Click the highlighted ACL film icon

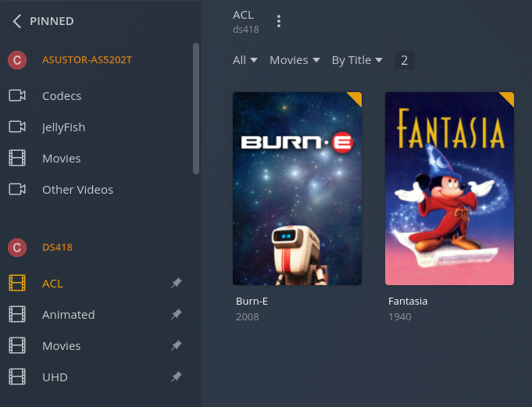click(x=17, y=283)
